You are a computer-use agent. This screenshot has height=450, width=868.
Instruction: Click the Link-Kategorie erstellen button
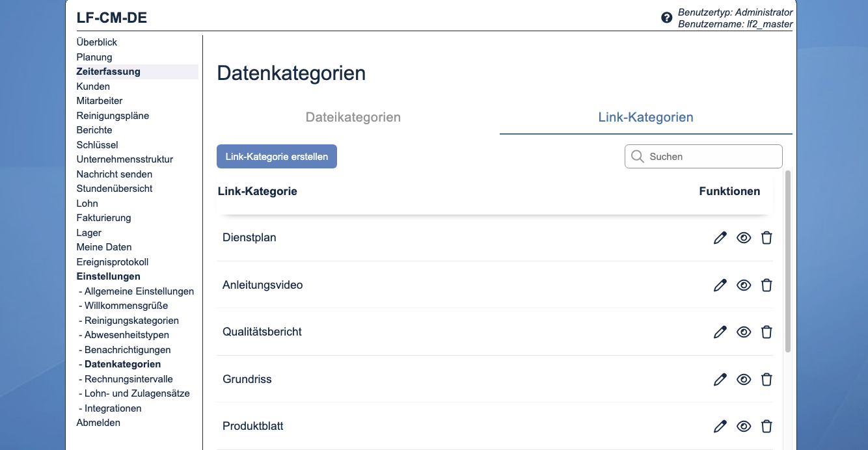(277, 156)
